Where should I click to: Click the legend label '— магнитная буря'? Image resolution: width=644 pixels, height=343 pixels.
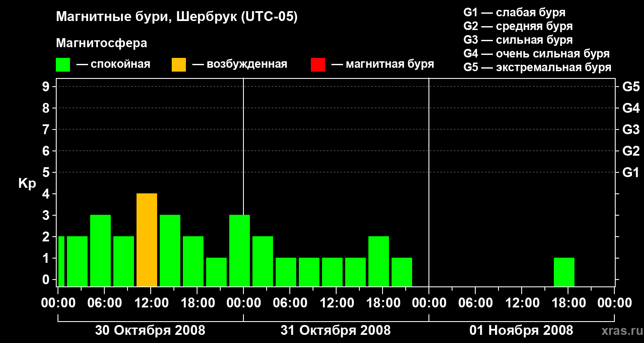coord(383,65)
